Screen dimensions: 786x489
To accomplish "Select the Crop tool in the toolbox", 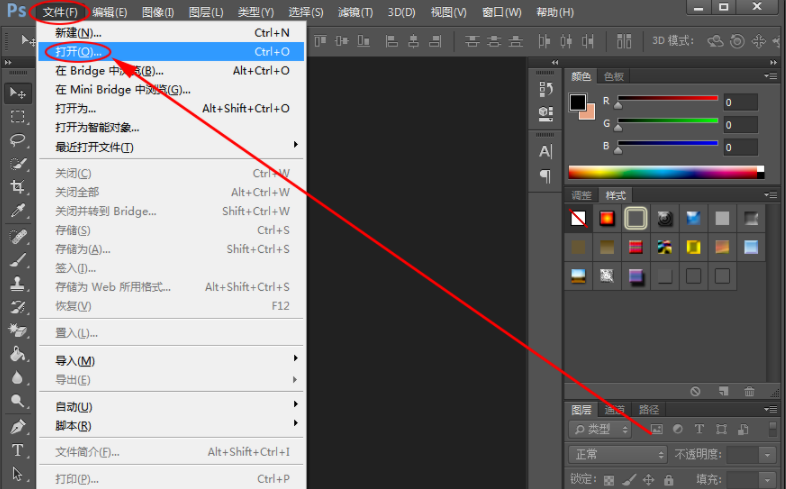I will 17,187.
